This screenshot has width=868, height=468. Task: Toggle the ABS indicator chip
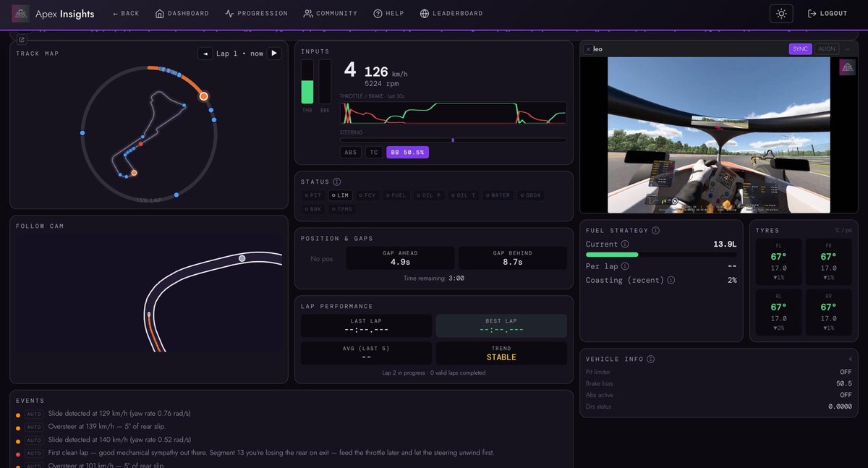click(350, 153)
